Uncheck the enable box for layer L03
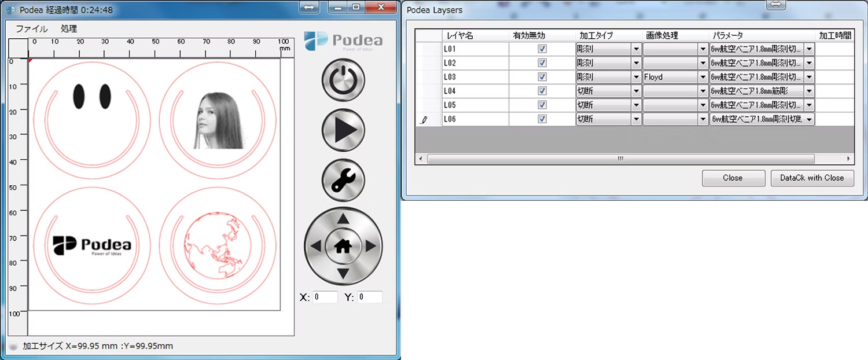 (542, 77)
